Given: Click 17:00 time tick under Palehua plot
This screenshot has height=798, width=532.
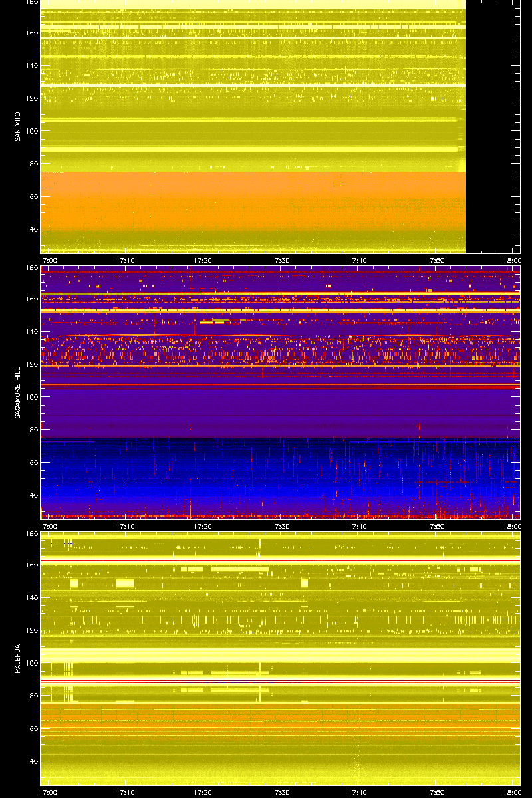Looking at the screenshot, I should (48, 792).
